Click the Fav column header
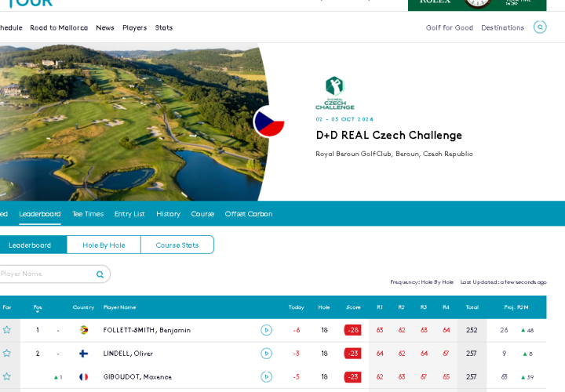This screenshot has height=392, width=565. pos(7,307)
